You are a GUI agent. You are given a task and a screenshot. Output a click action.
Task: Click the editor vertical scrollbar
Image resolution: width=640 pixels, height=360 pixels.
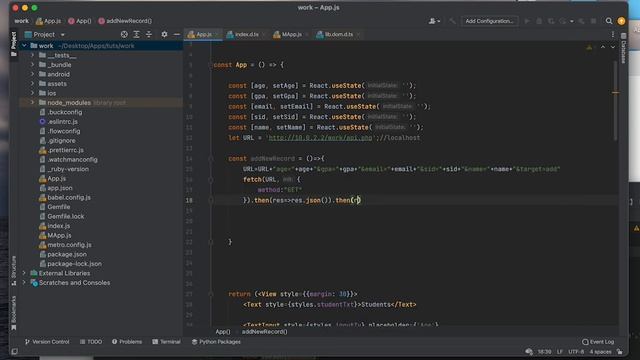point(616,101)
